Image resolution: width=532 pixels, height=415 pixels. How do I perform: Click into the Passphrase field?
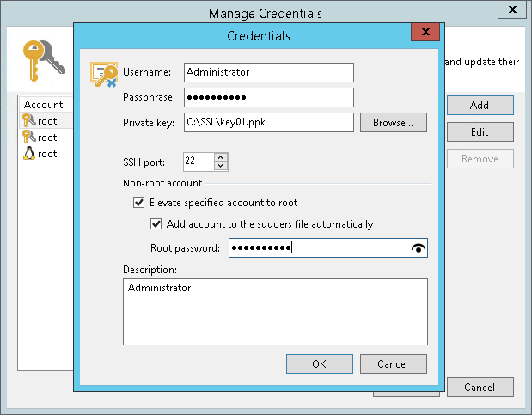(x=268, y=97)
